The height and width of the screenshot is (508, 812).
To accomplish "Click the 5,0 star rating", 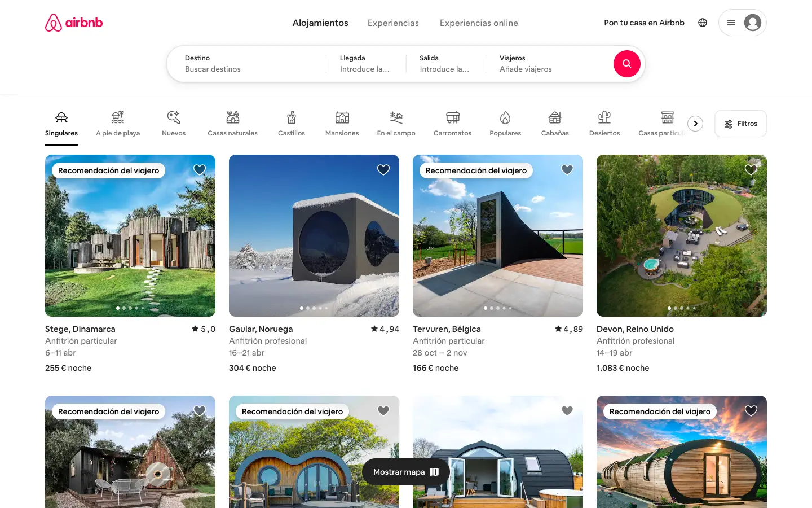I will point(204,329).
